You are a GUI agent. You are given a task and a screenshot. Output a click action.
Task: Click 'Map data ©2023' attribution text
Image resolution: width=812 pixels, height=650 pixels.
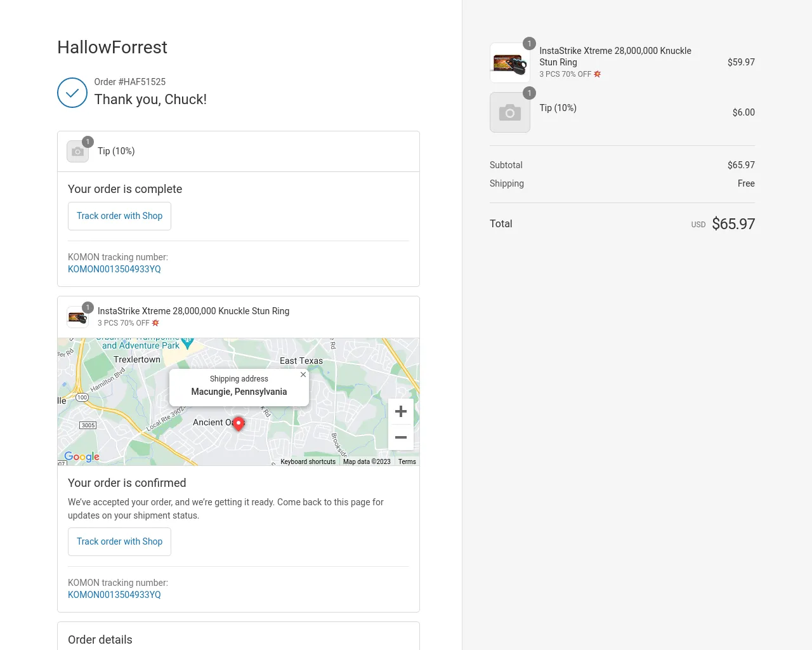click(x=367, y=461)
